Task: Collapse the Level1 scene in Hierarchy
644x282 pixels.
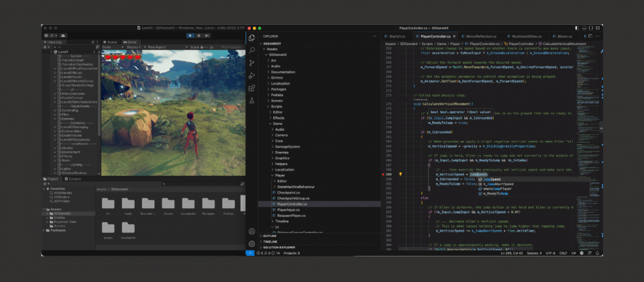Action: [52, 52]
